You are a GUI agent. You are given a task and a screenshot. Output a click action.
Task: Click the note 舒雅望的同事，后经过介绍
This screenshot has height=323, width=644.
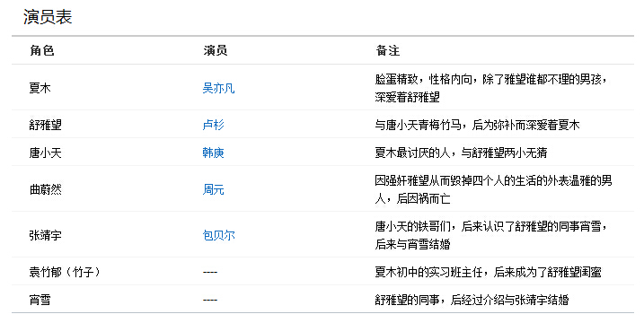[472, 300]
